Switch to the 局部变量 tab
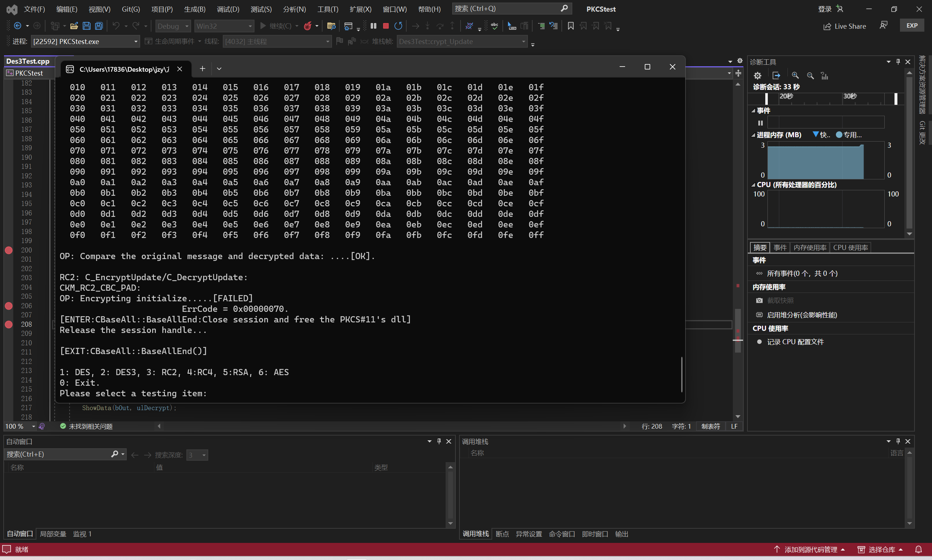The image size is (932, 560). click(x=53, y=534)
